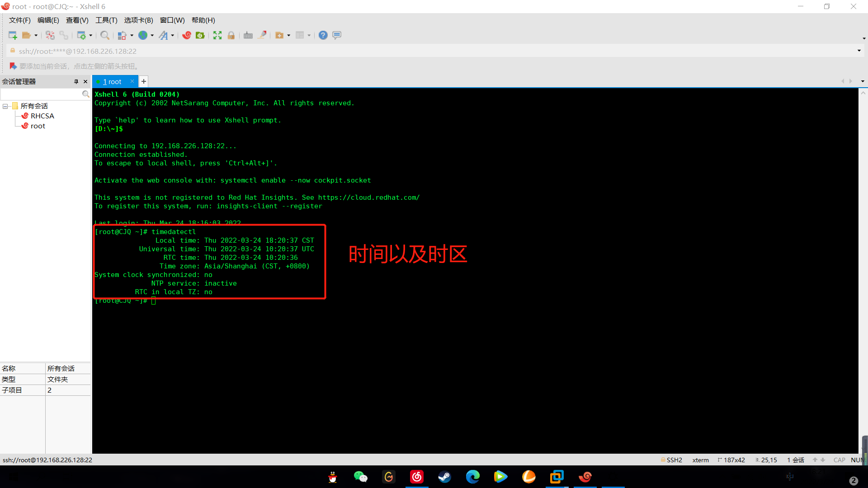Open the 文件(F) menu
The height and width of the screenshot is (488, 868).
coord(19,20)
